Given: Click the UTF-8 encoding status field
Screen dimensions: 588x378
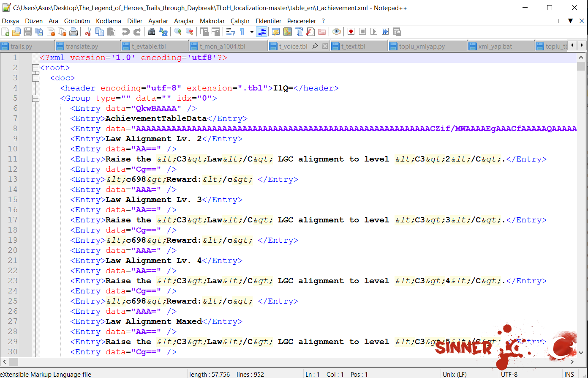Looking at the screenshot, I should (x=509, y=374).
